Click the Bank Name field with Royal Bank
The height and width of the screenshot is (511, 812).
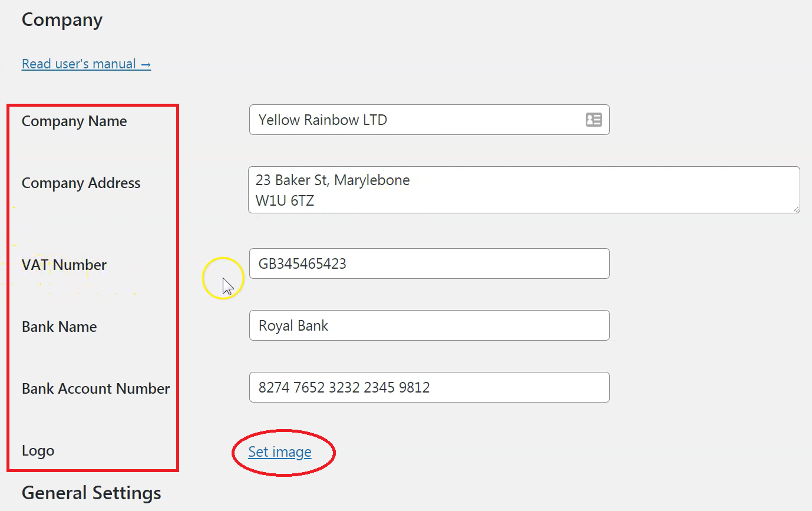click(429, 325)
